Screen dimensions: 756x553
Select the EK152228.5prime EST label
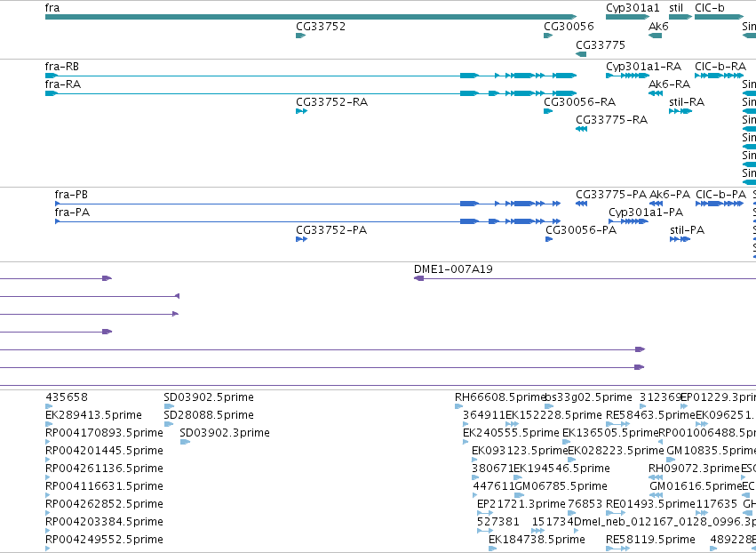tap(553, 415)
